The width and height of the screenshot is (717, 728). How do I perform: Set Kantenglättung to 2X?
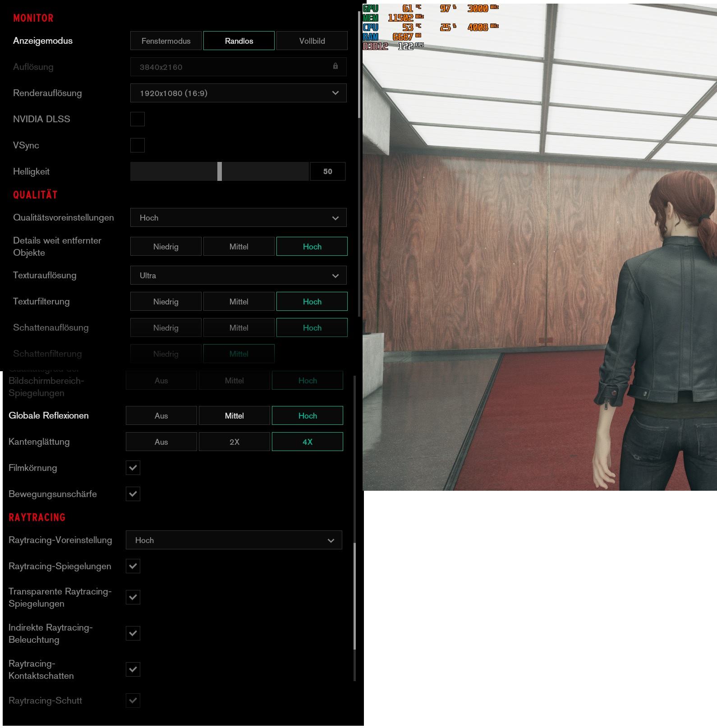point(234,442)
